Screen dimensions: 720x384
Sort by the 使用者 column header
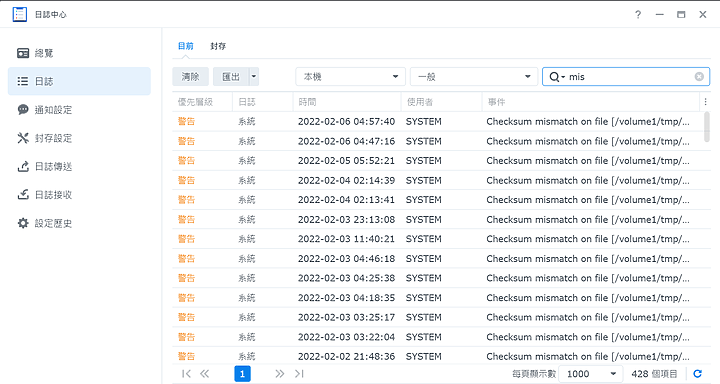tap(442, 102)
